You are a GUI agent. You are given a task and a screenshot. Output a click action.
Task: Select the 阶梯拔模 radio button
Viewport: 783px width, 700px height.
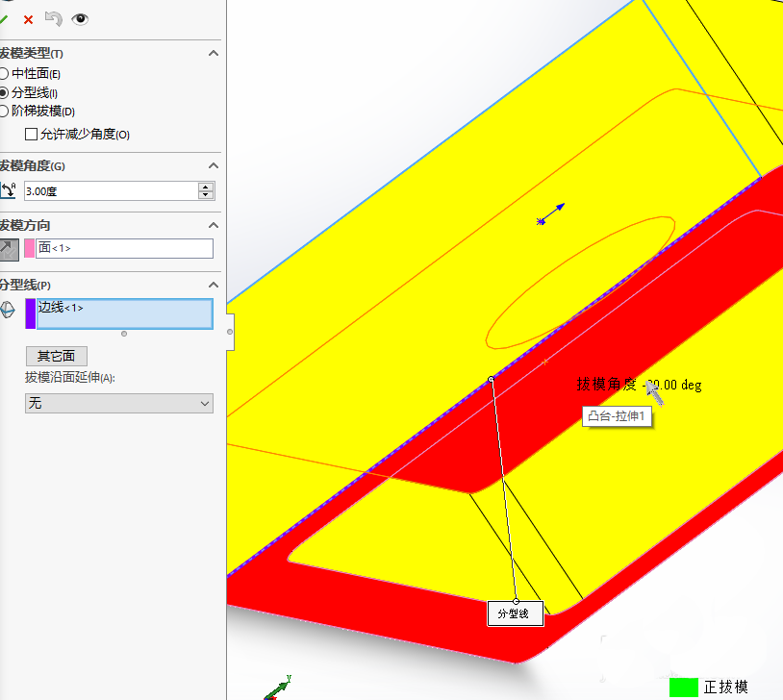pos(10,112)
